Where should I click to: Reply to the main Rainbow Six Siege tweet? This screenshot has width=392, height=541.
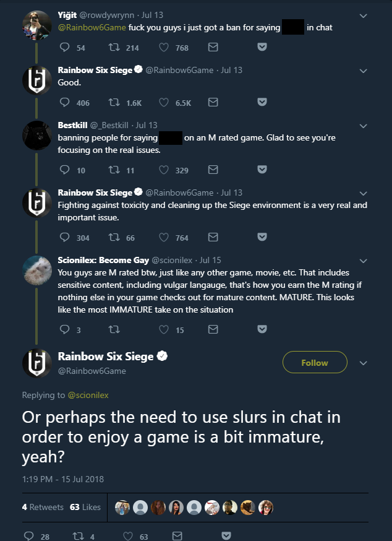(28, 536)
